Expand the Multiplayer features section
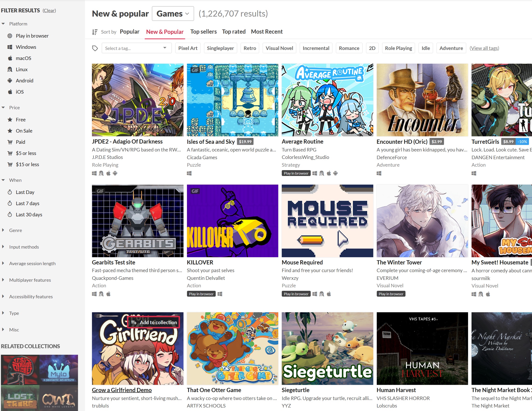The height and width of the screenshot is (411, 532). tap(29, 280)
